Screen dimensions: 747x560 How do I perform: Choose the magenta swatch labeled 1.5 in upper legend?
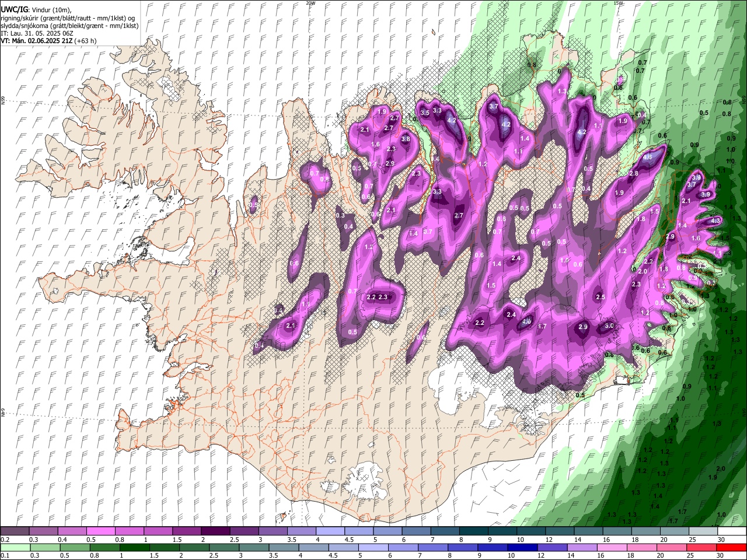click(x=186, y=531)
